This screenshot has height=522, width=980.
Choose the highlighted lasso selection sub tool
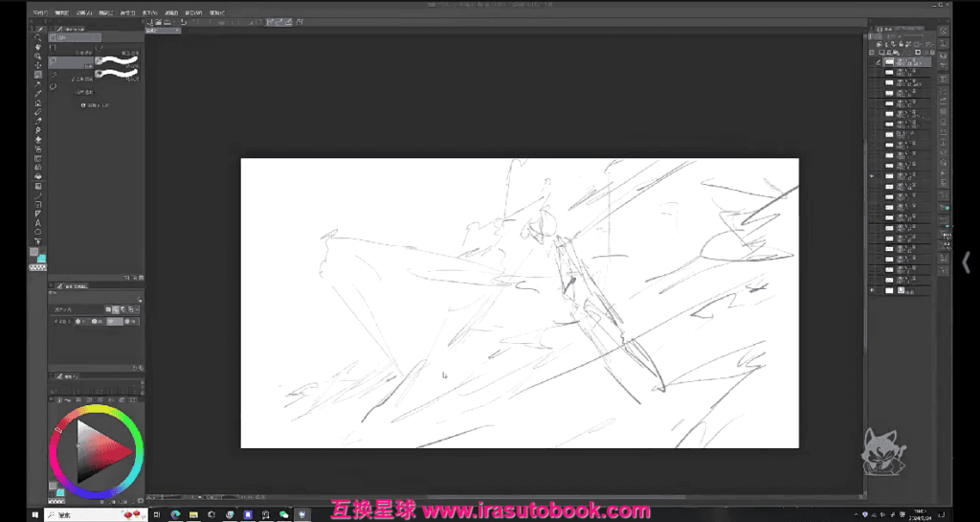[x=71, y=62]
